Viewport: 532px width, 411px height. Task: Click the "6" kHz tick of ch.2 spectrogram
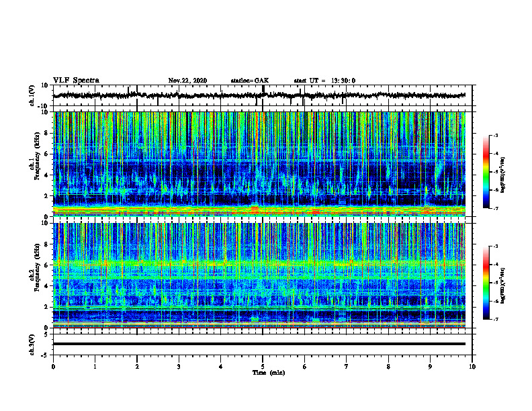point(46,265)
